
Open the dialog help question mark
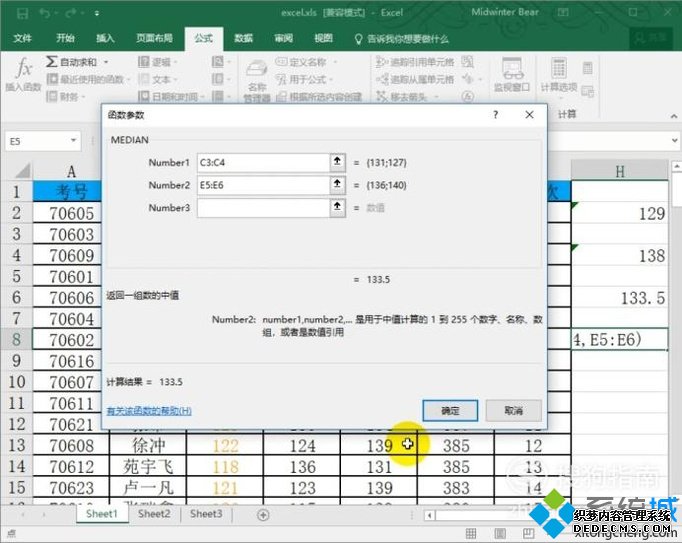click(x=495, y=114)
